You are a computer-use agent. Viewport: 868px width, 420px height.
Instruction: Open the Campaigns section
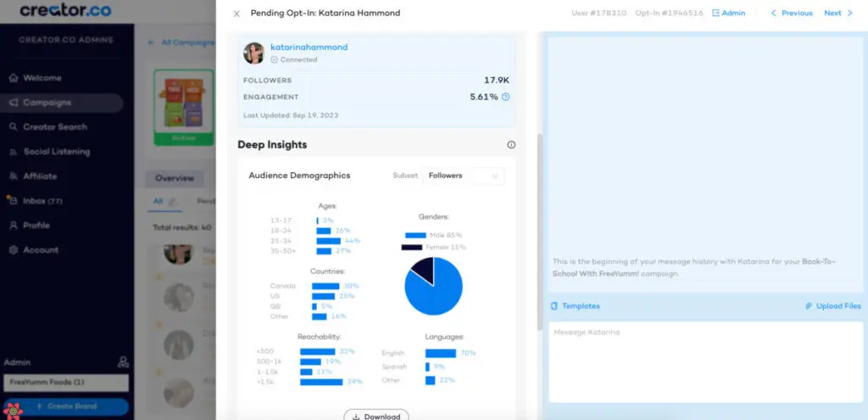pyautogui.click(x=47, y=103)
